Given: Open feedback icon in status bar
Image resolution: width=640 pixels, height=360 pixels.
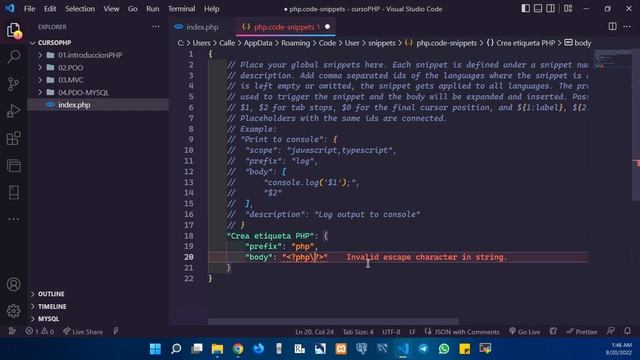Looking at the screenshot, I should [611, 331].
